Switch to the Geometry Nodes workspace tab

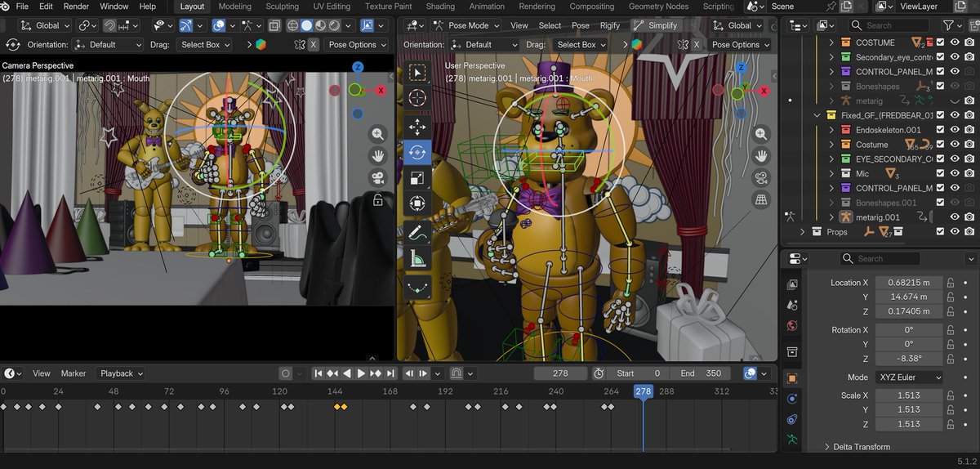click(658, 6)
